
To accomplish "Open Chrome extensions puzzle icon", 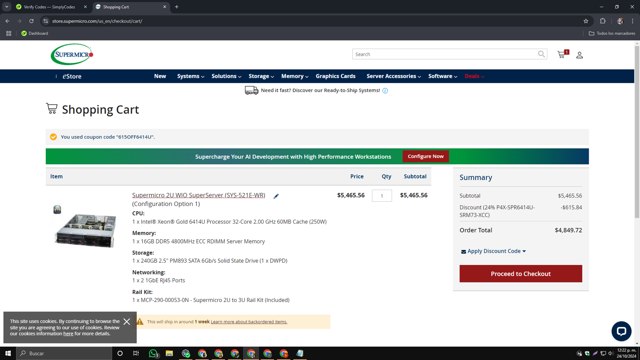I will click(603, 21).
